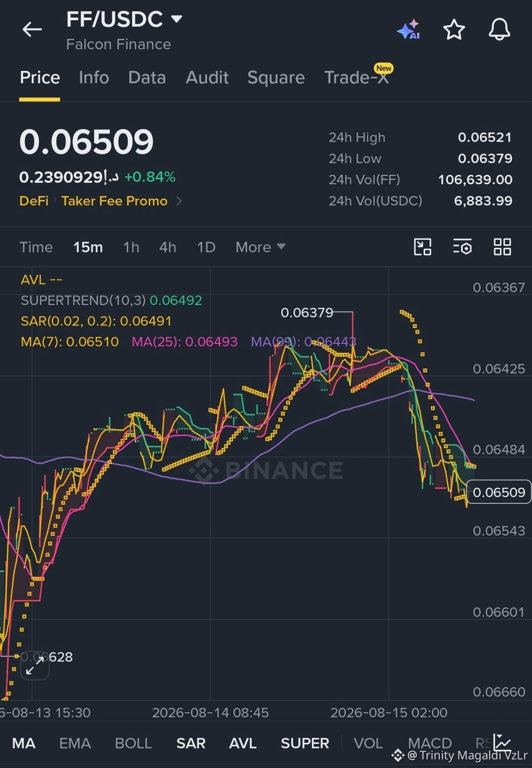Click the 0.06628 price marker on the chart

point(47,657)
